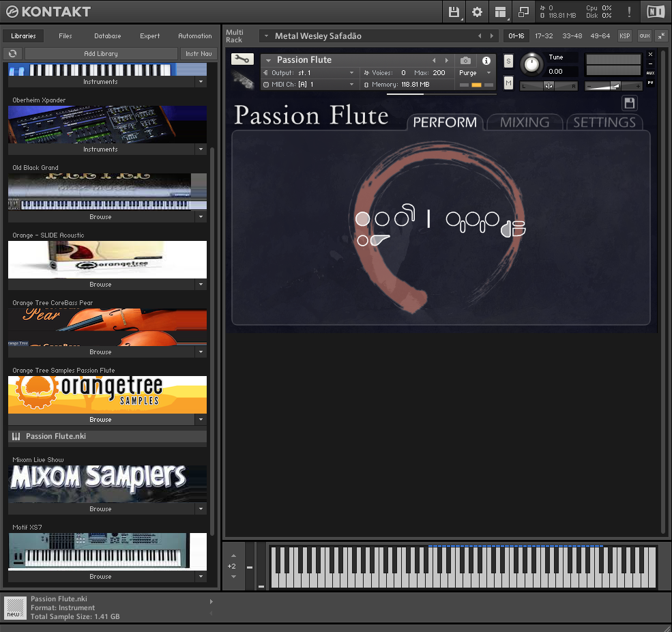
Task: Open snapshot view camera icon
Action: point(465,61)
